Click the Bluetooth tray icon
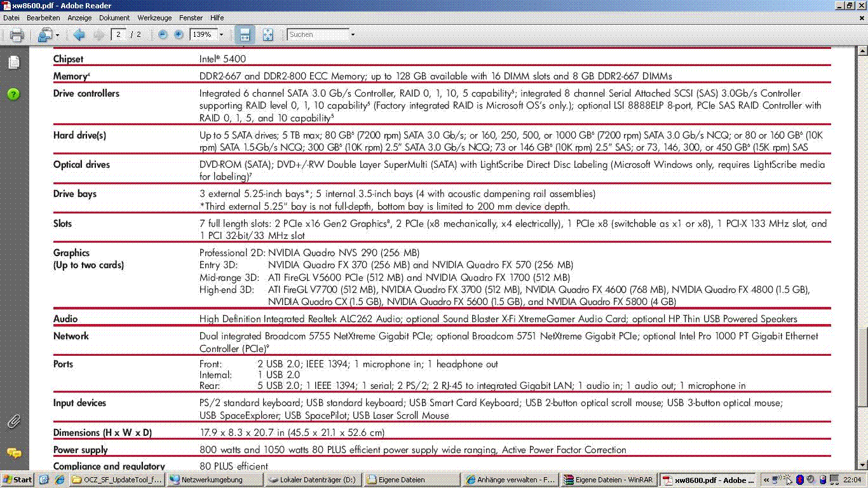Viewport: 868px width, 488px height. (x=800, y=480)
